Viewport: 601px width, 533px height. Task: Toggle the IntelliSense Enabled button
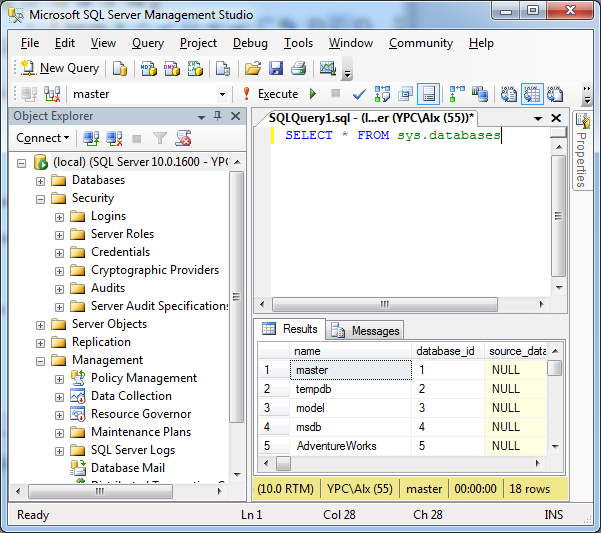[428, 94]
